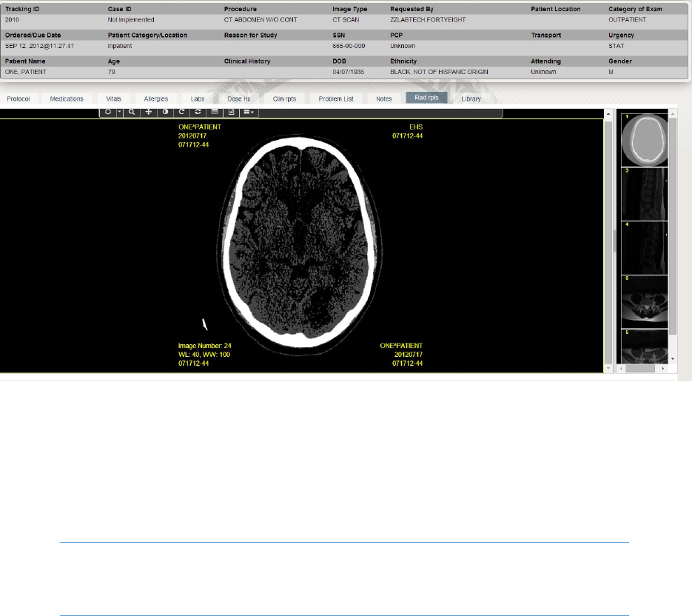The image size is (692, 616).
Task: Select thumbnail 3 spine image
Action: 645,194
